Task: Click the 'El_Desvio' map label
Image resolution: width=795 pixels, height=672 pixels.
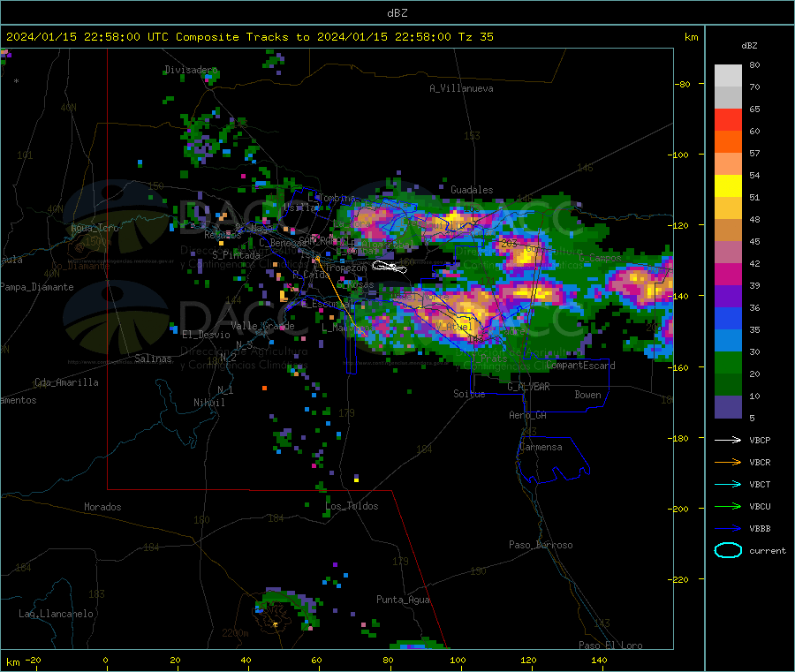Action: pos(206,335)
